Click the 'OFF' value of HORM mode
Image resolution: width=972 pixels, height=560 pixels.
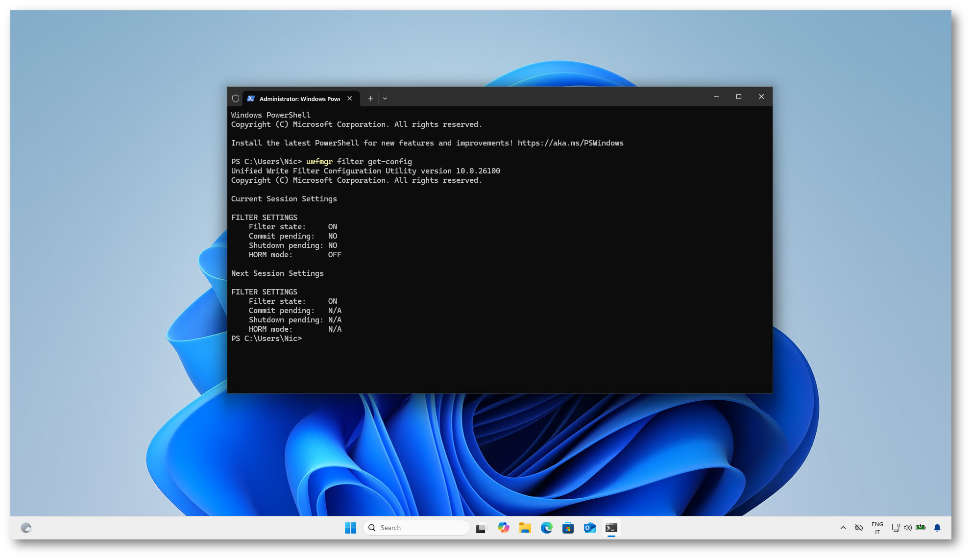(335, 255)
